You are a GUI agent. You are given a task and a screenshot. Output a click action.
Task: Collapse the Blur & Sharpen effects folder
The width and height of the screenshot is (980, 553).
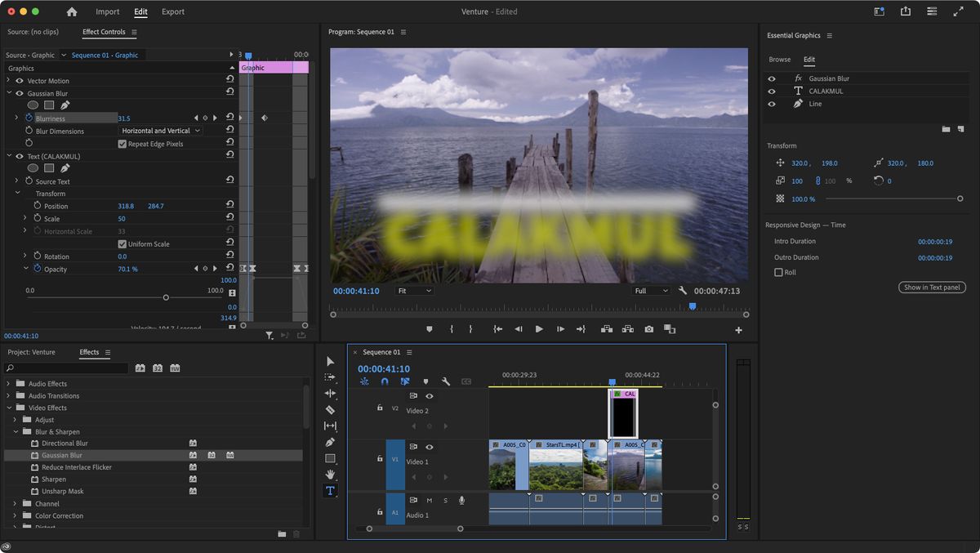tap(15, 431)
